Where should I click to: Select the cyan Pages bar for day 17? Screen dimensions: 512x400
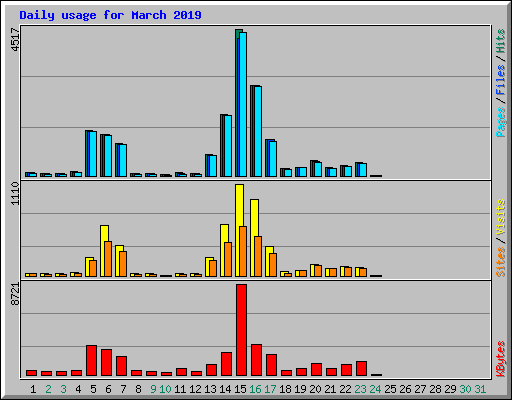tap(273, 159)
